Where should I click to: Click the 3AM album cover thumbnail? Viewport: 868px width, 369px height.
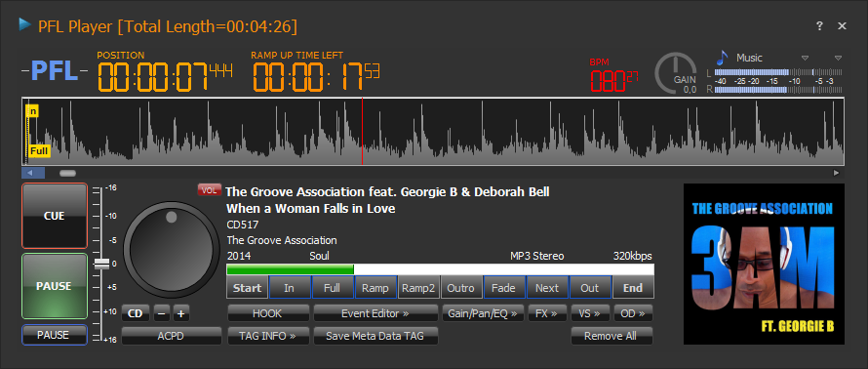(x=764, y=265)
